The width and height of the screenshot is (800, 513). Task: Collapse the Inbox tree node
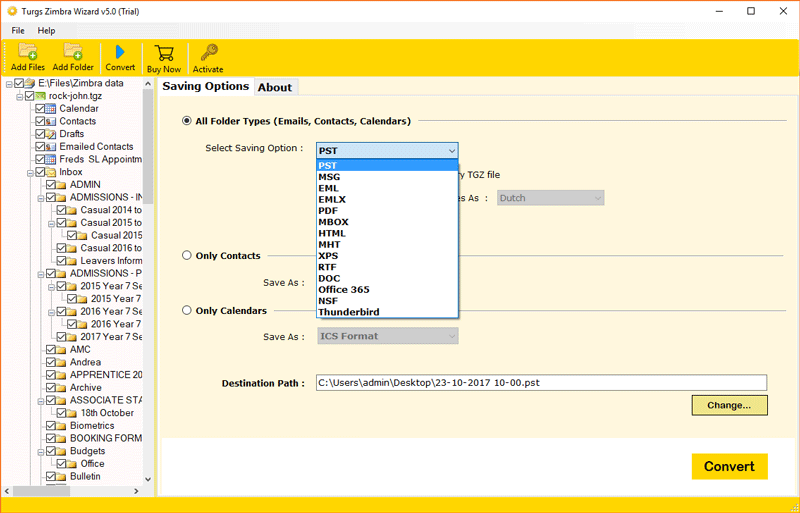click(30, 172)
